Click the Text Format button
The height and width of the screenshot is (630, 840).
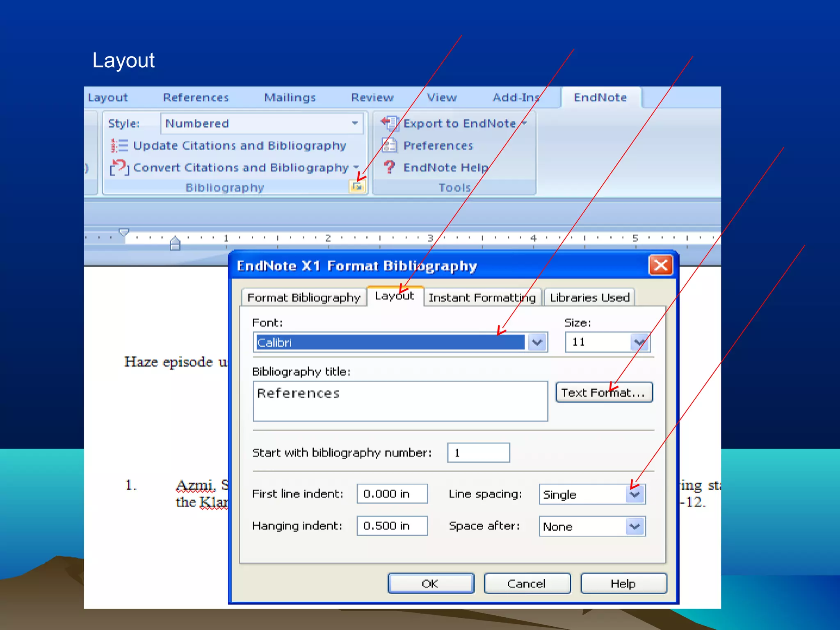603,393
